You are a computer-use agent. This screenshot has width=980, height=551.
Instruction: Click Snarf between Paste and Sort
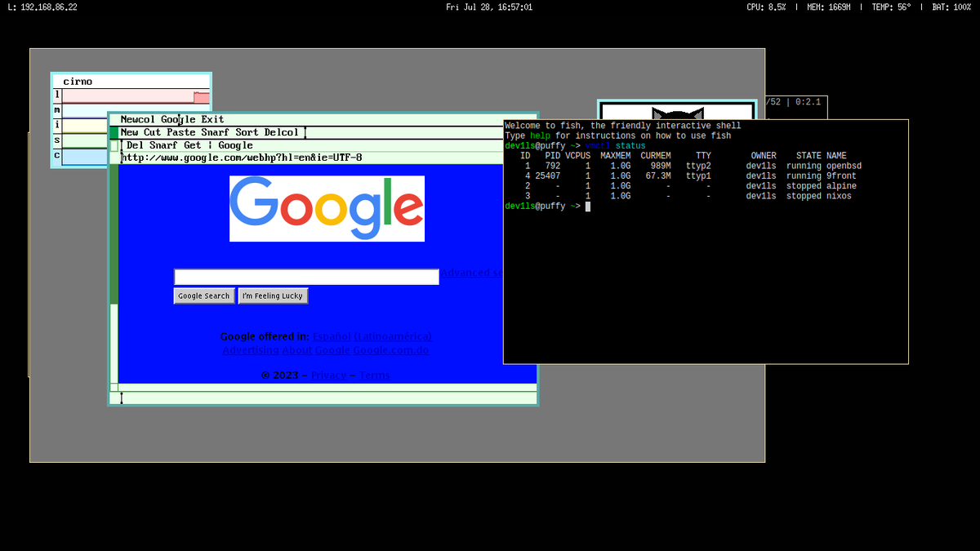coord(216,132)
